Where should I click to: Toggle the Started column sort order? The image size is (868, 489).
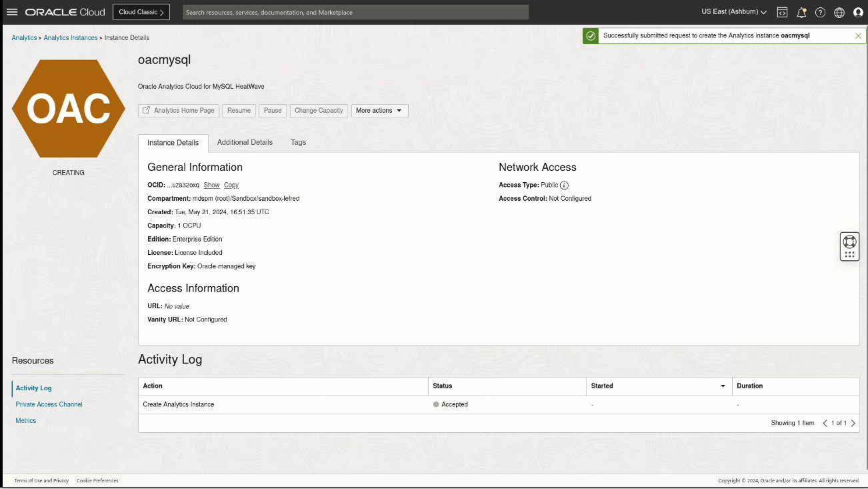click(x=723, y=386)
